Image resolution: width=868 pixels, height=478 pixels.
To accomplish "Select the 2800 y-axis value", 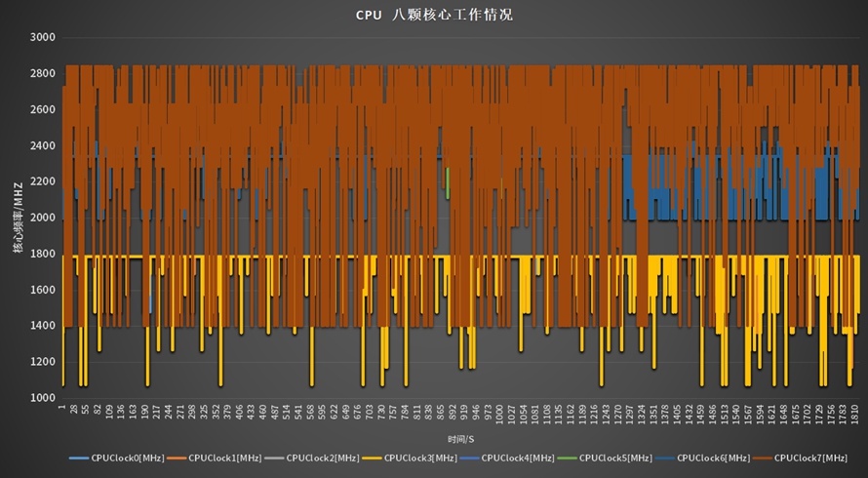I will (43, 74).
